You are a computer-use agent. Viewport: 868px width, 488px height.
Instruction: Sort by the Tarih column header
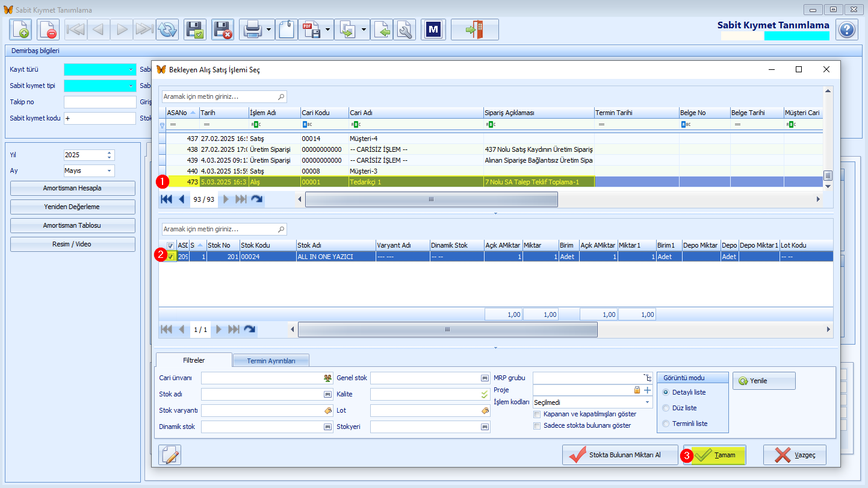click(x=223, y=113)
